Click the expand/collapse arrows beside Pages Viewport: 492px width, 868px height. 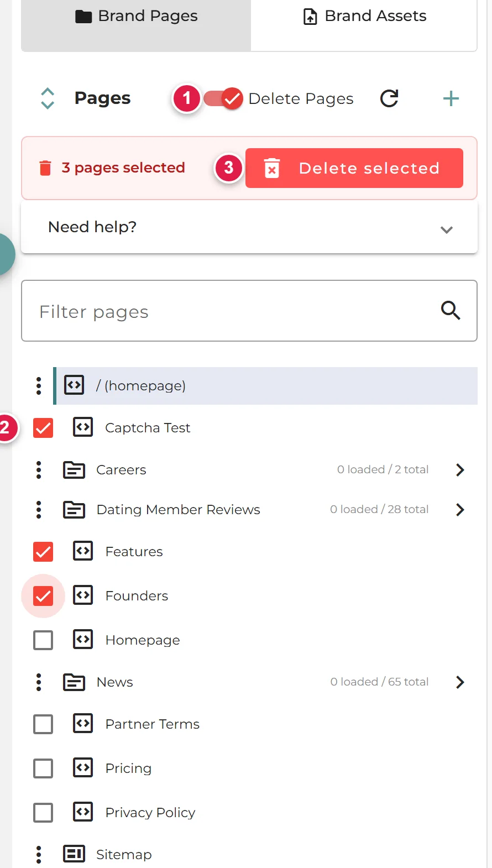(x=48, y=98)
